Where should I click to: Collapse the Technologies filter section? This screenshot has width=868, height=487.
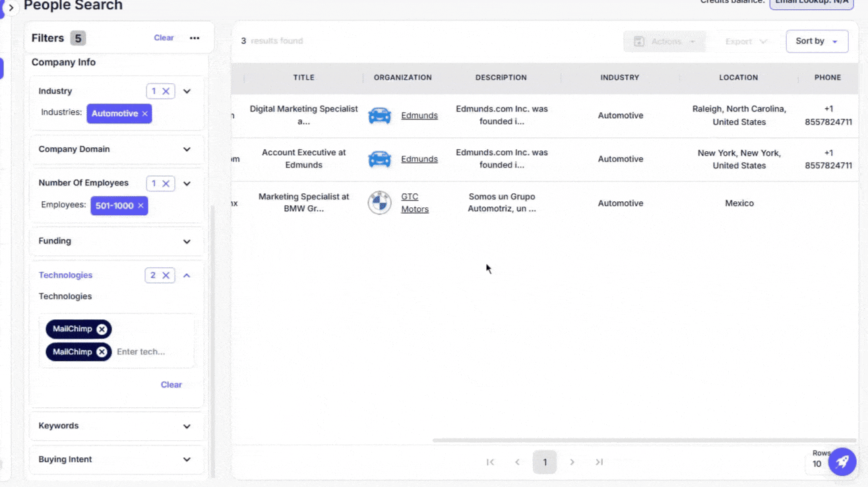coord(187,275)
